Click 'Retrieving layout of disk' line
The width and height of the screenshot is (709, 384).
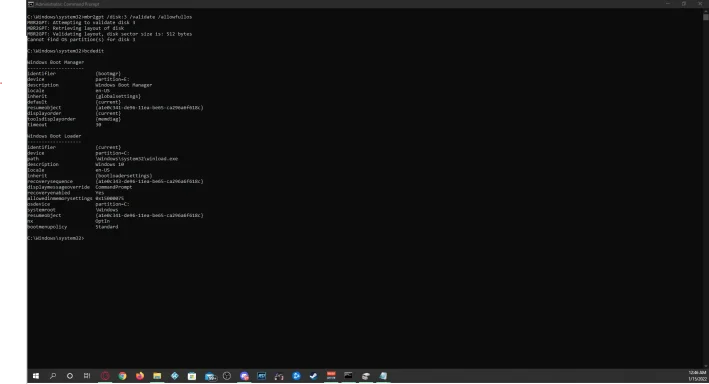(x=75, y=28)
